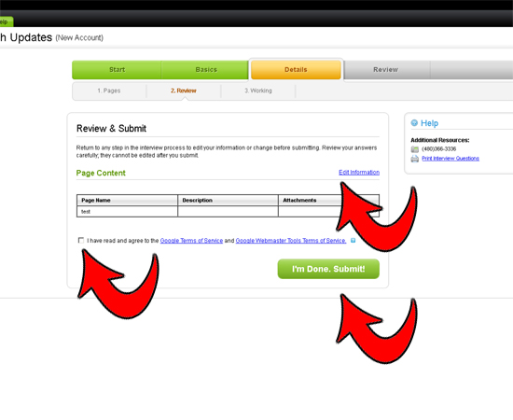Check the agree to Terms of Service checkbox
The width and height of the screenshot is (513, 420).
[x=81, y=240]
